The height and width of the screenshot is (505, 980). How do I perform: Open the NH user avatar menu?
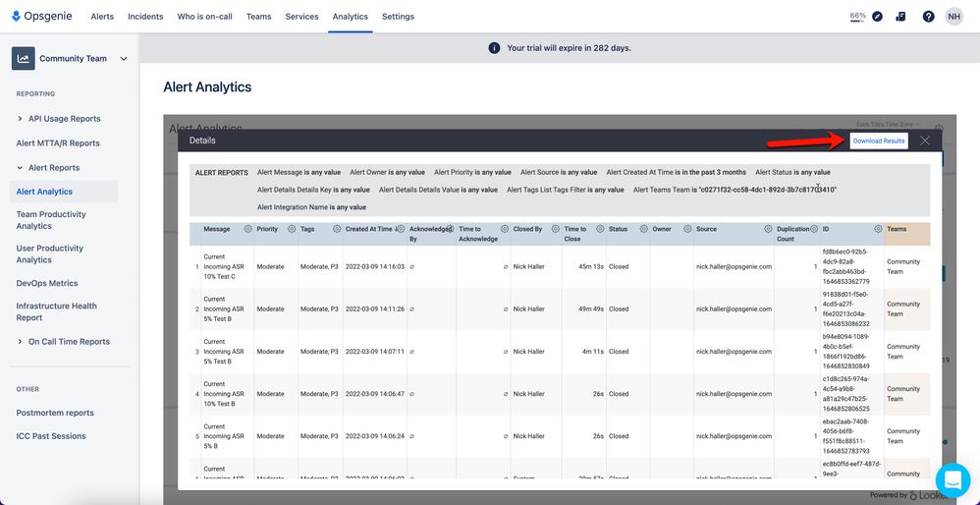[953, 17]
